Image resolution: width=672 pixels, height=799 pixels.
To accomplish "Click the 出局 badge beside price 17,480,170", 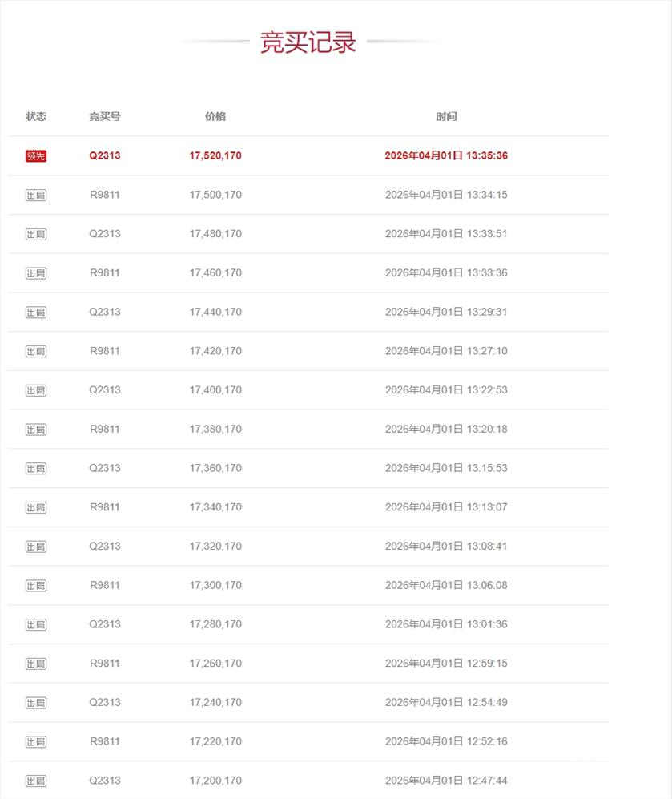I will (x=36, y=234).
